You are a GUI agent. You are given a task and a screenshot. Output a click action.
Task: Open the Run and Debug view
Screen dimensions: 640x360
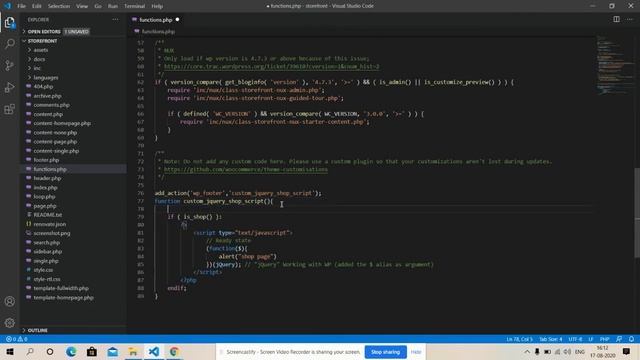point(10,87)
